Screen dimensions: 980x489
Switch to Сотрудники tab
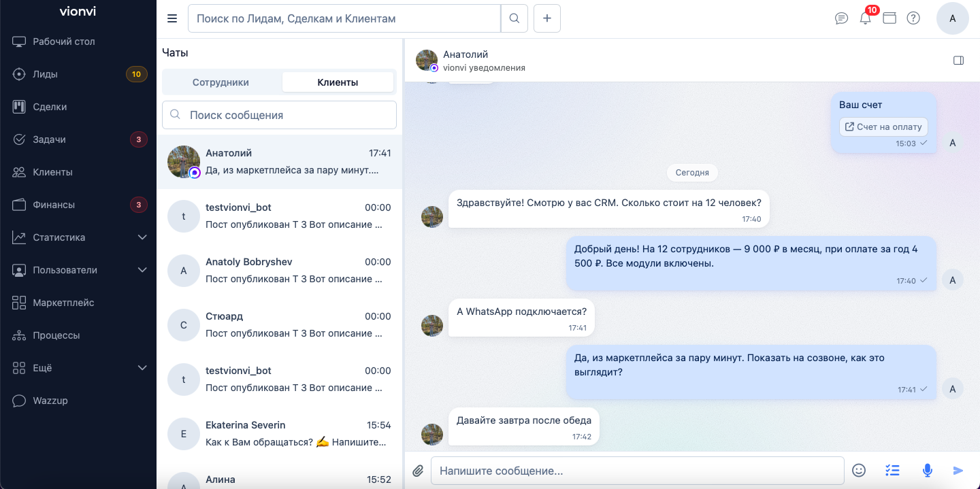[x=220, y=82]
